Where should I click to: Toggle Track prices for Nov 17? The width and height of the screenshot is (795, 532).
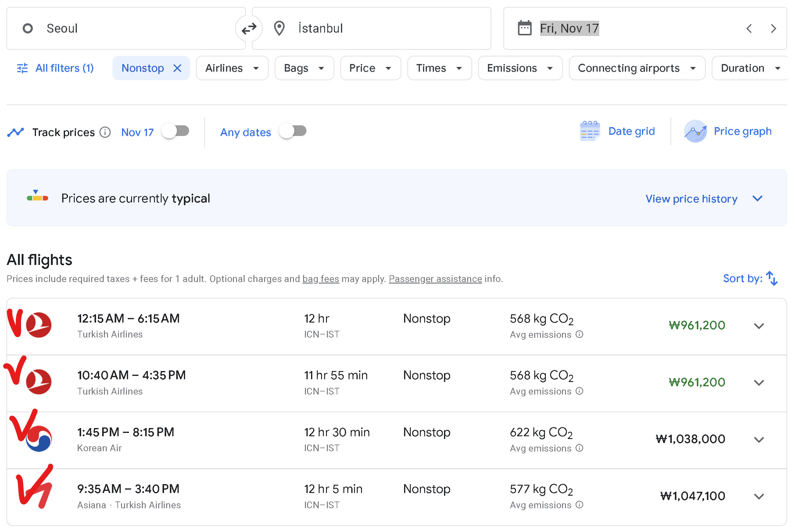175,131
